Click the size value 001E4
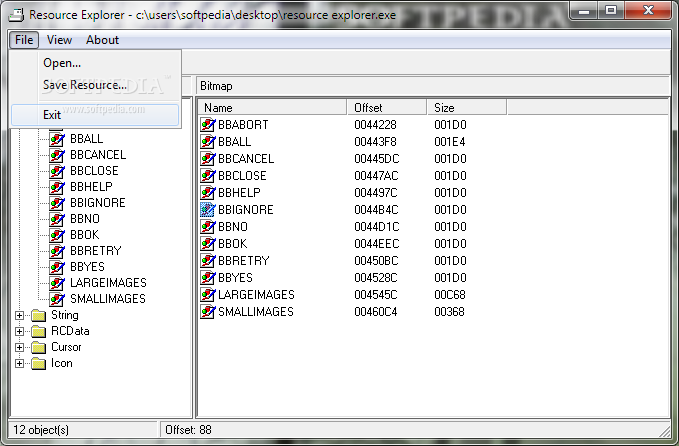 pos(449,142)
